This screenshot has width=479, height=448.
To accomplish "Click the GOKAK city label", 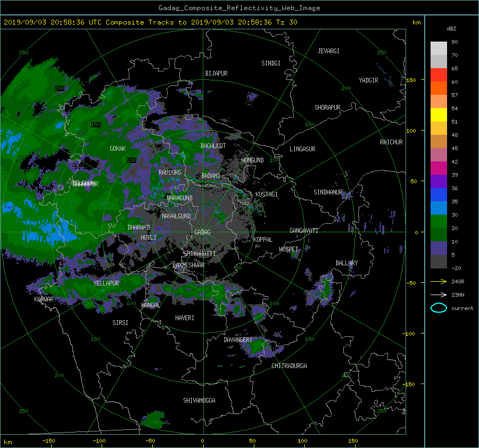I will click(x=118, y=149).
